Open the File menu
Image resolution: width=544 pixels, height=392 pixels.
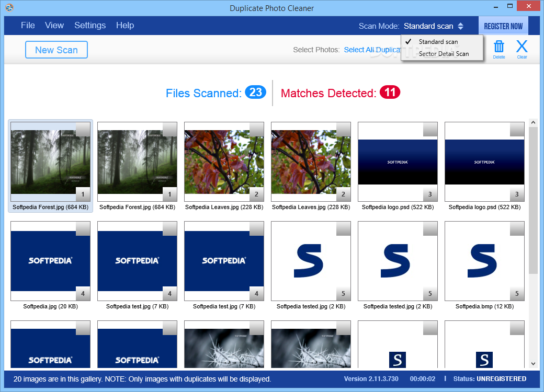point(28,25)
